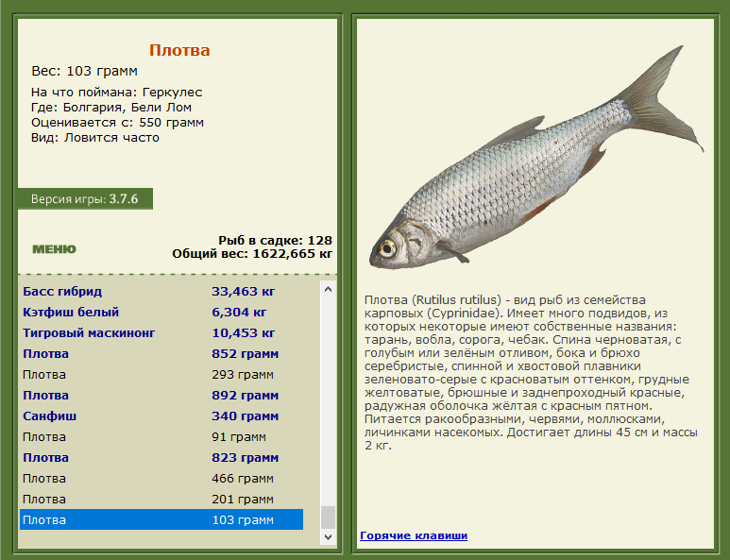Click the fish list scroll down arrow
Screen dimensions: 730x560
tap(328, 536)
